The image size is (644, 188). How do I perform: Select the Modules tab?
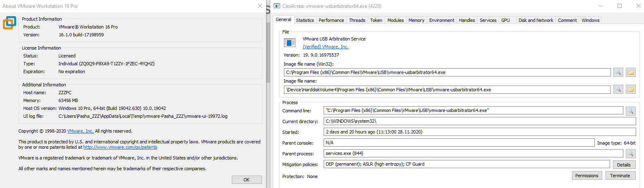[x=395, y=20]
